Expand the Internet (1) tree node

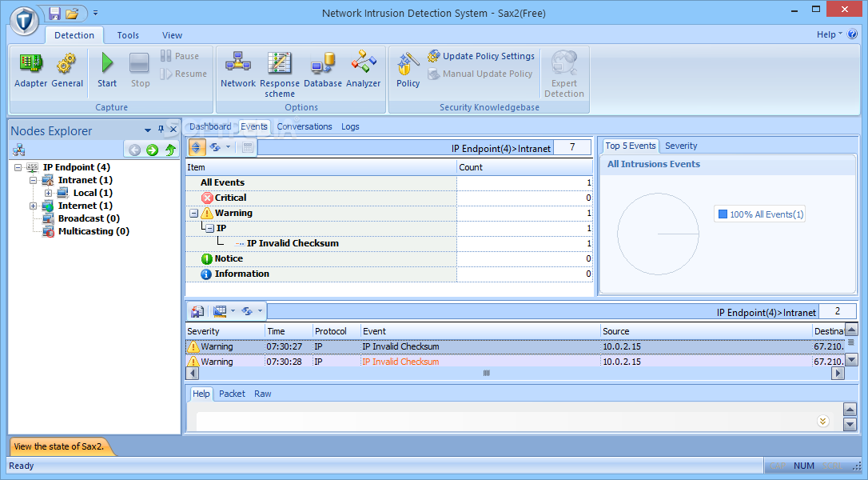tap(33, 206)
